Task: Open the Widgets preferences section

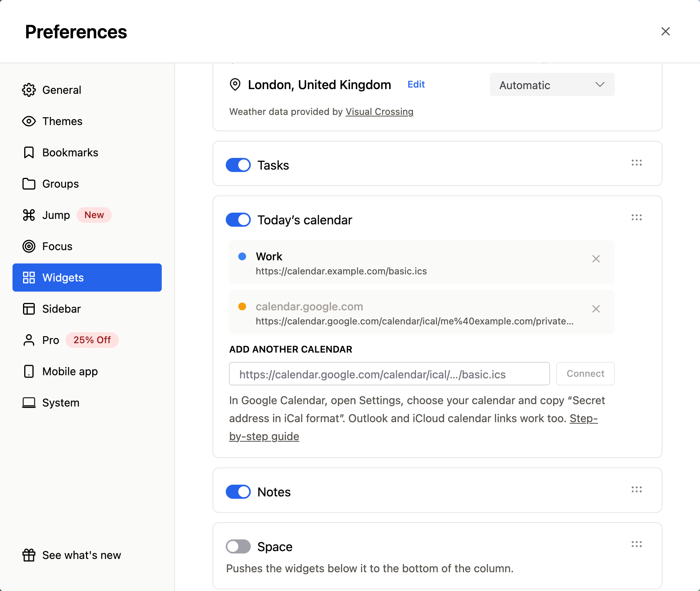Action: tap(87, 278)
